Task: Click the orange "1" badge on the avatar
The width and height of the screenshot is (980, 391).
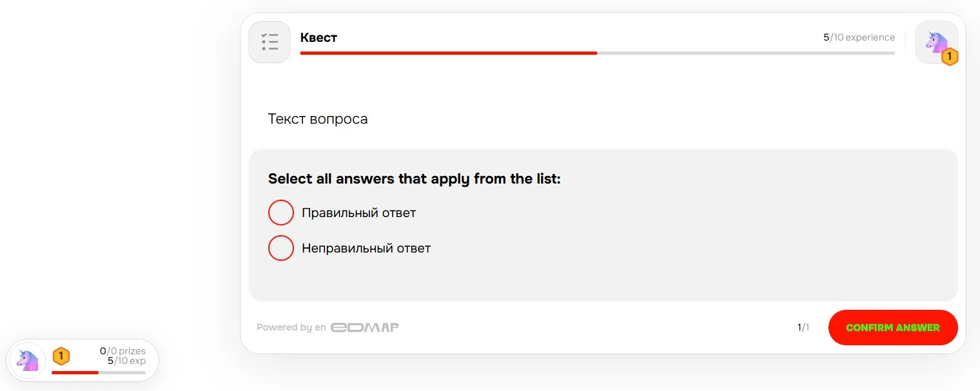Action: pyautogui.click(x=950, y=57)
